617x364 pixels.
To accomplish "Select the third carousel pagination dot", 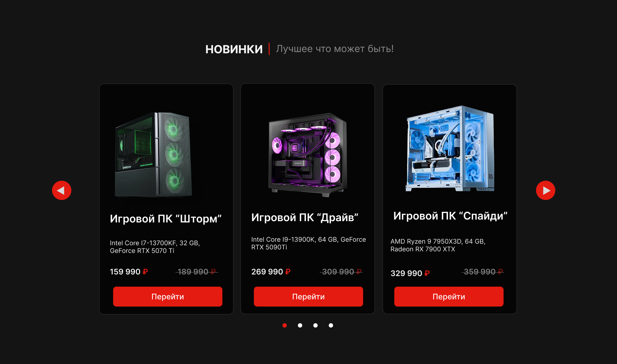I will coord(316,325).
